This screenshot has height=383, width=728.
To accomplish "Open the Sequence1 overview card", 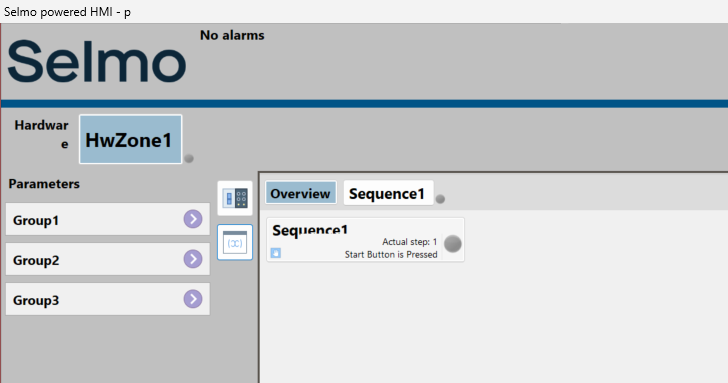I will tap(365, 240).
